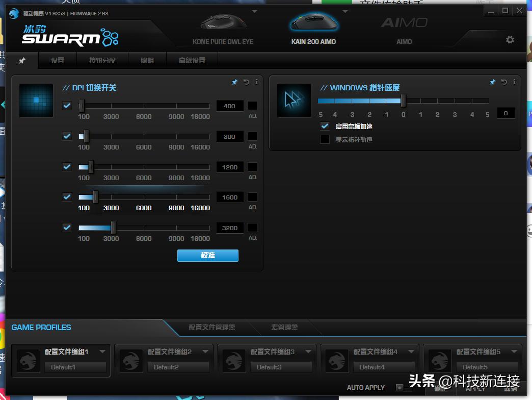Image resolution: width=532 pixels, height=400 pixels.
Task: Click the DPI grid thumbnail icon
Action: tap(36, 100)
